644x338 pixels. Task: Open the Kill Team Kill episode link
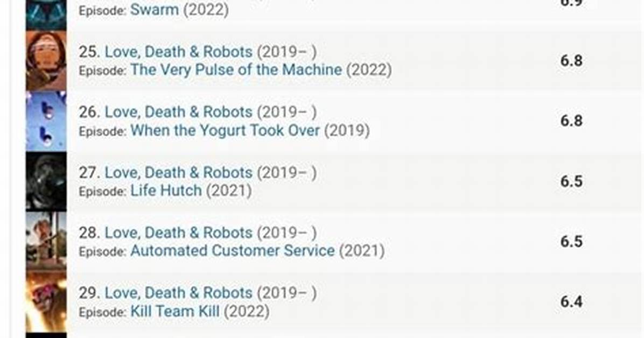coord(175,311)
